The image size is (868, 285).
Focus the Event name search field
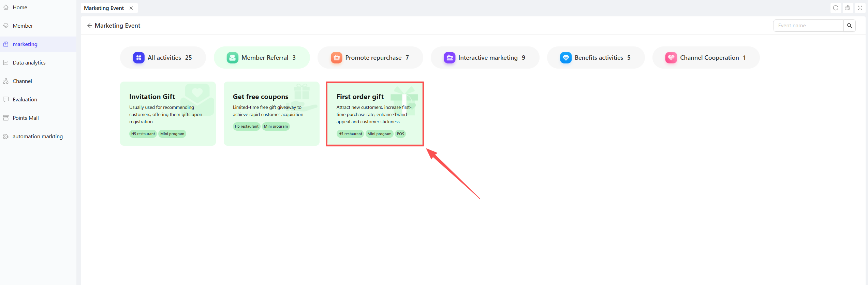pos(808,26)
